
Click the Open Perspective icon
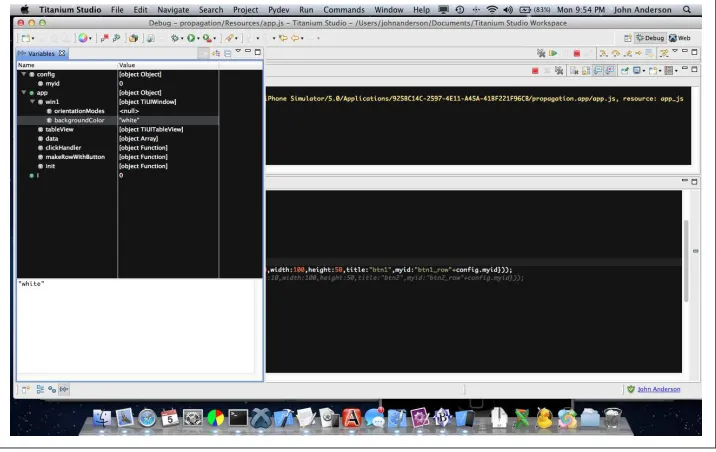(628, 38)
